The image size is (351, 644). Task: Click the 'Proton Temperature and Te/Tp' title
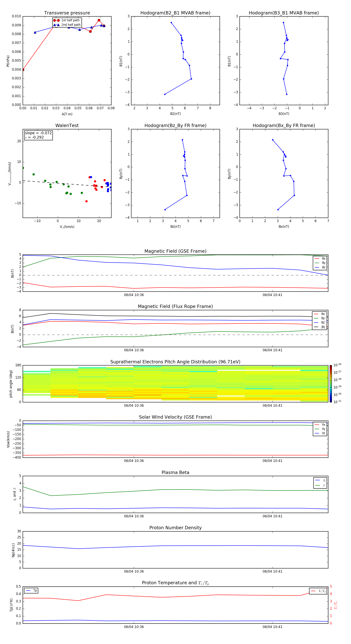coord(175,583)
